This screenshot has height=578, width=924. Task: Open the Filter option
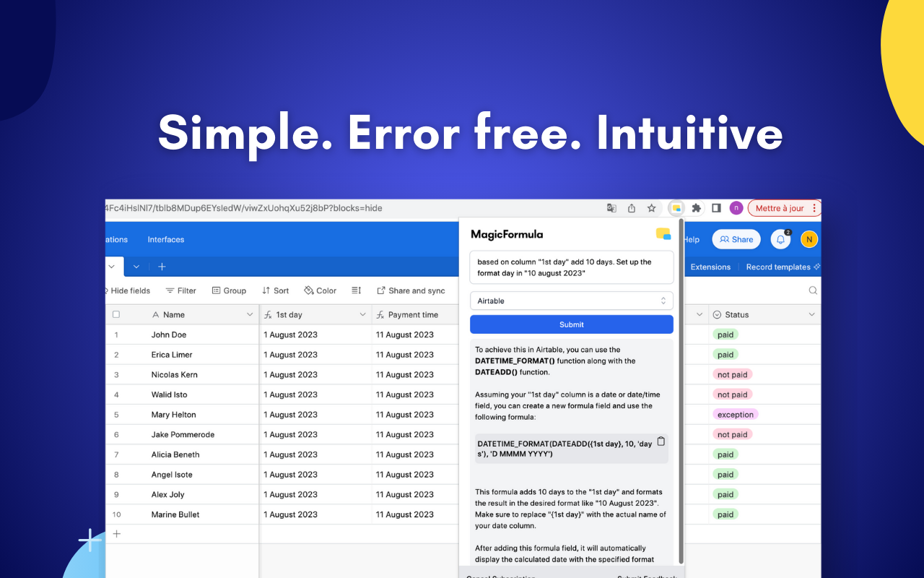181,290
